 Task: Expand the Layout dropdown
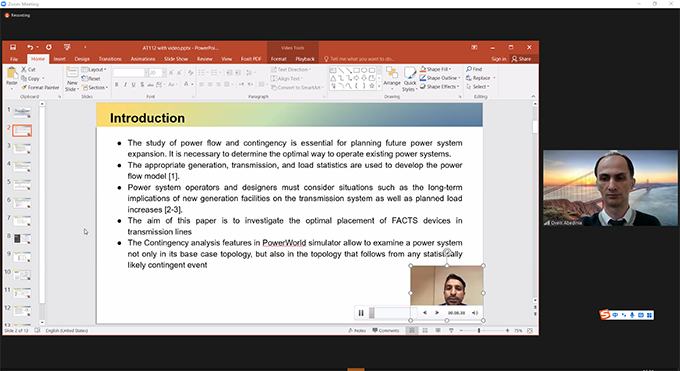click(94, 69)
